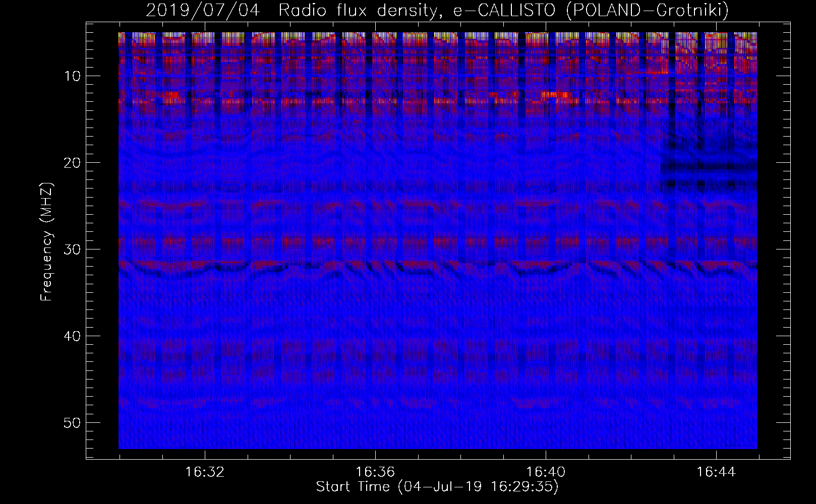Viewport: 816px width, 504px height.
Task: Click the time tick label '16:32'
Action: [205, 472]
